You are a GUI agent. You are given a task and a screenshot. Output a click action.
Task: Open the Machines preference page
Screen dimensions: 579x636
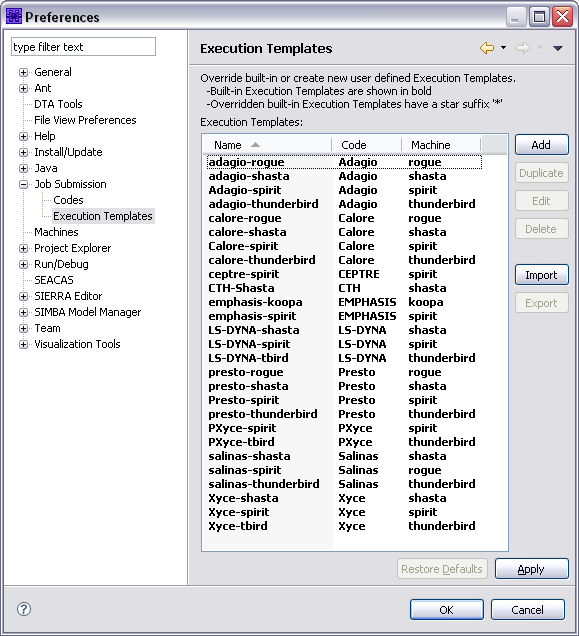[x=56, y=232]
